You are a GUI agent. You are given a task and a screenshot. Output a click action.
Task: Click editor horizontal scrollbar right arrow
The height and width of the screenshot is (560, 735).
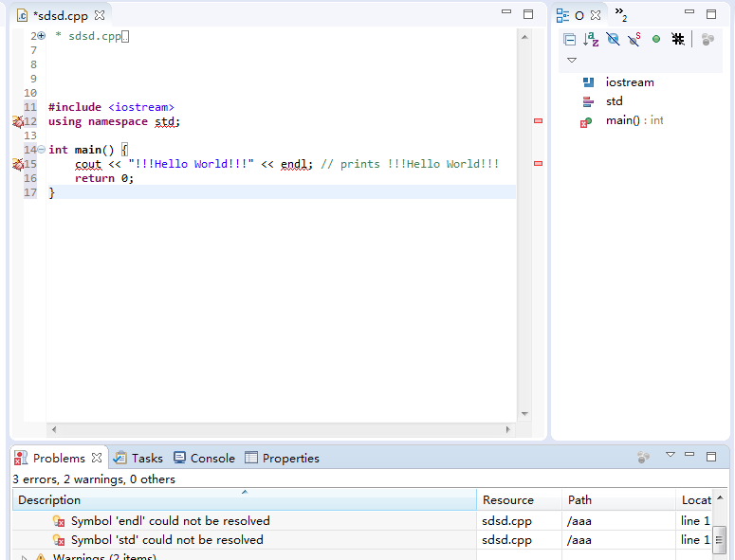[x=507, y=429]
